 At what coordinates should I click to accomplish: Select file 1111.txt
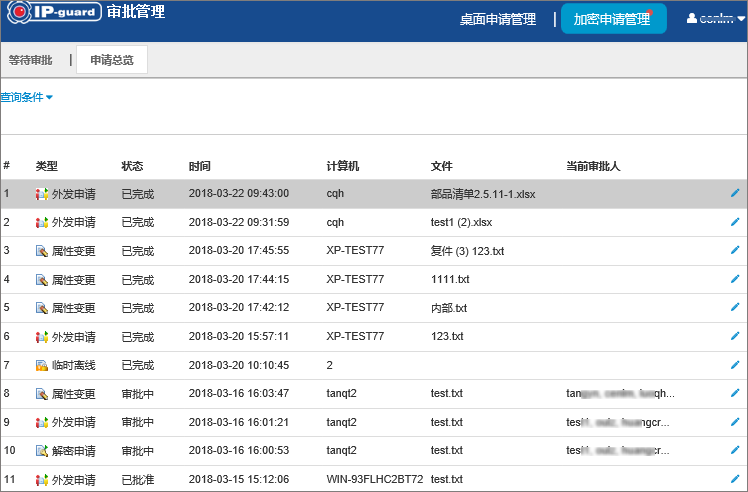pos(450,279)
